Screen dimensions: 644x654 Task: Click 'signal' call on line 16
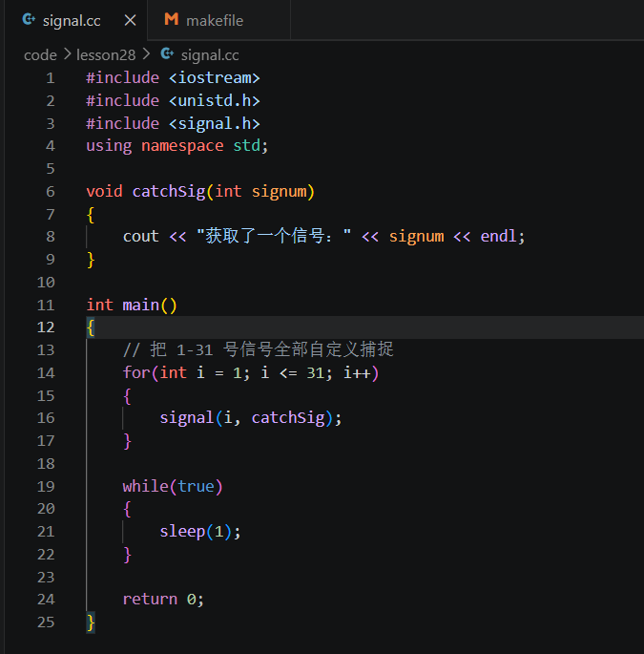[186, 418]
